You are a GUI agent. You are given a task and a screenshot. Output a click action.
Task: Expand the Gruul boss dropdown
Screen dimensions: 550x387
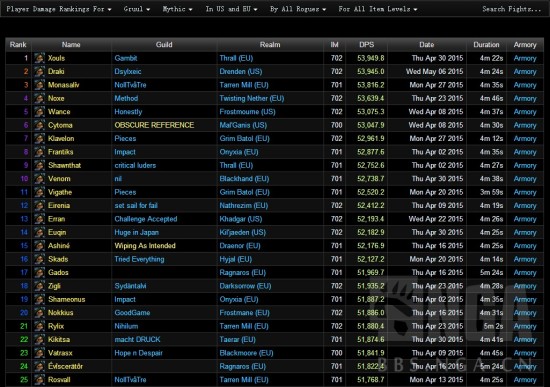click(x=137, y=9)
